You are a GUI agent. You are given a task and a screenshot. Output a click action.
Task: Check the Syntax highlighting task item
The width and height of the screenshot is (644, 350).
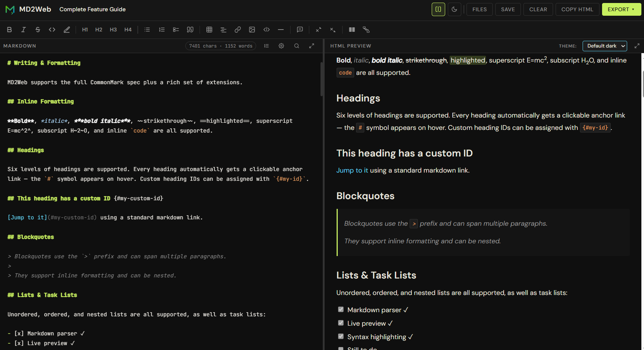point(341,336)
